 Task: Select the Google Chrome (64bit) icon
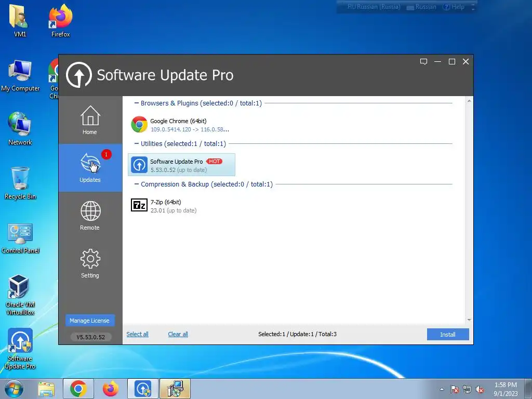point(139,124)
